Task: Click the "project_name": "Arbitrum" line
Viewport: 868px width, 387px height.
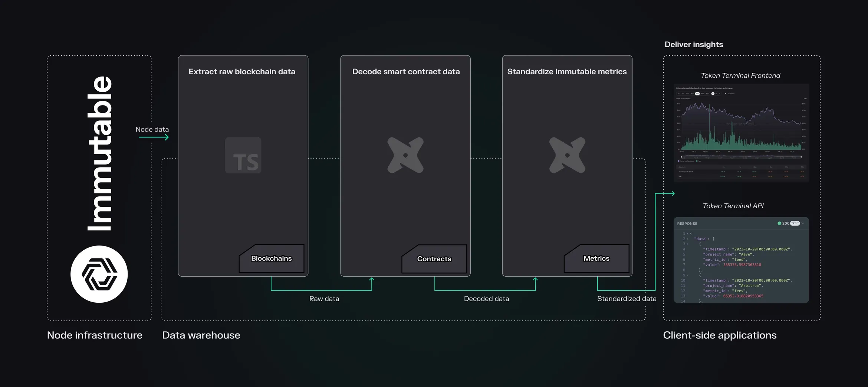Action: click(x=733, y=286)
